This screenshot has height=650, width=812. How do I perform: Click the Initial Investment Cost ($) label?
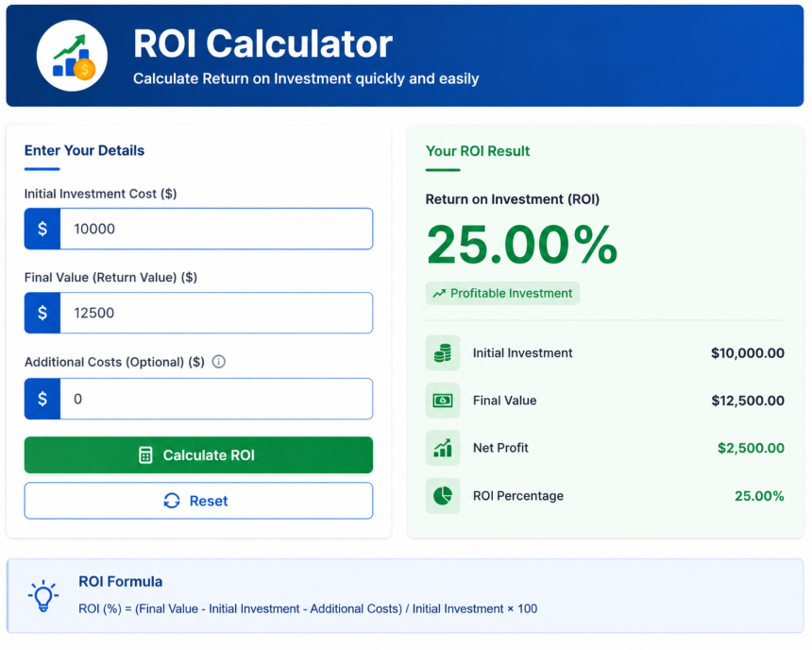tap(100, 194)
